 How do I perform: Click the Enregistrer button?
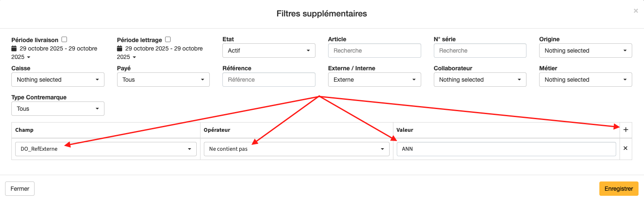(618, 189)
